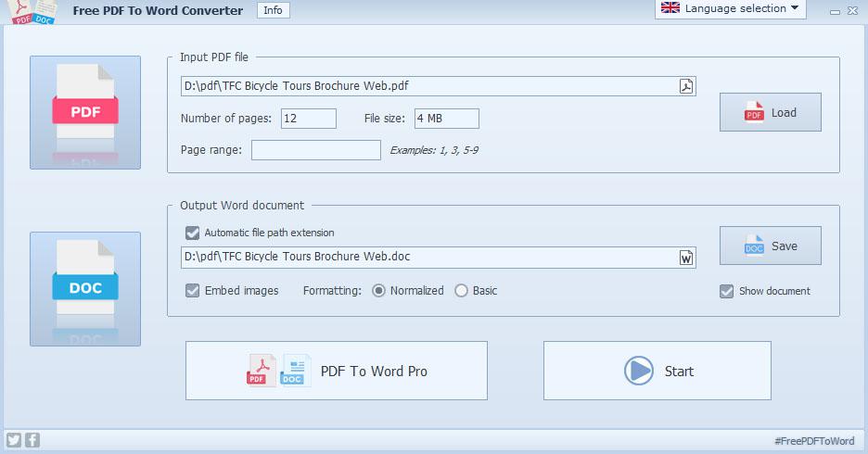Open the Twitter link icon
Viewport: 868px width, 454px height.
pyautogui.click(x=13, y=440)
